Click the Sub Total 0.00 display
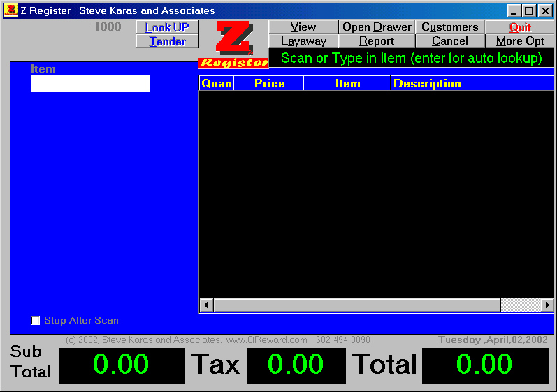Screen dimensions: 557x392 [122, 365]
